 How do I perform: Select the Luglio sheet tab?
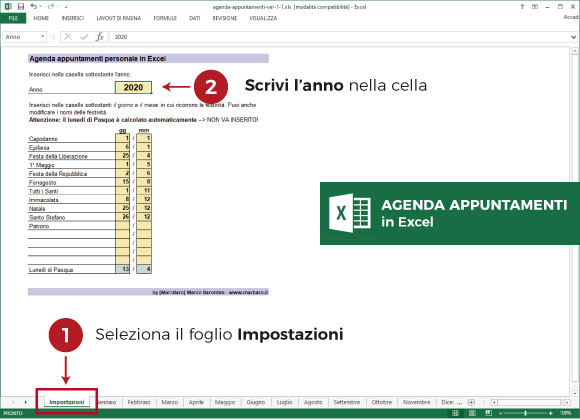tap(284, 402)
